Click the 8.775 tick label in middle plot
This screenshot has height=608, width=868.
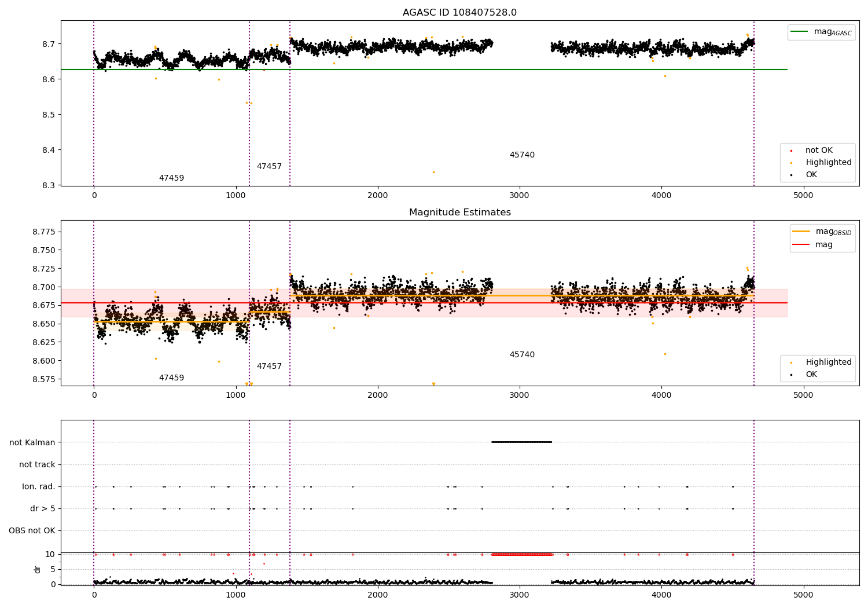coord(44,232)
